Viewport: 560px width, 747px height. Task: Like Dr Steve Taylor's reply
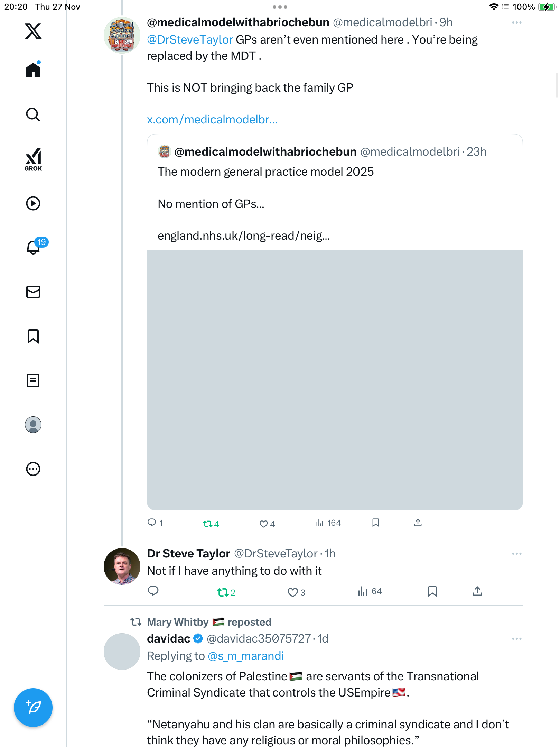[293, 592]
